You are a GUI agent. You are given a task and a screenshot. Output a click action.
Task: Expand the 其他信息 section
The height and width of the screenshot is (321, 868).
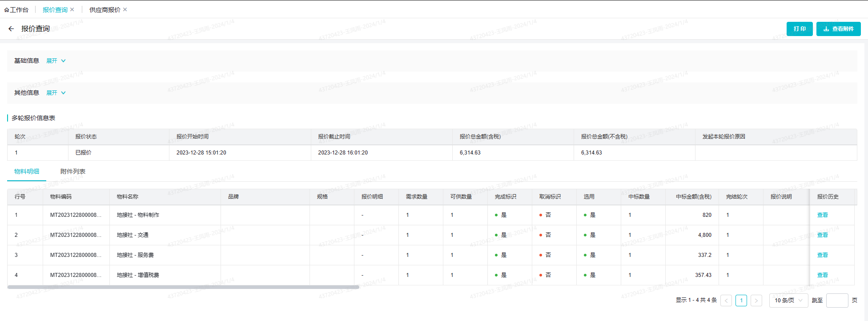click(56, 93)
